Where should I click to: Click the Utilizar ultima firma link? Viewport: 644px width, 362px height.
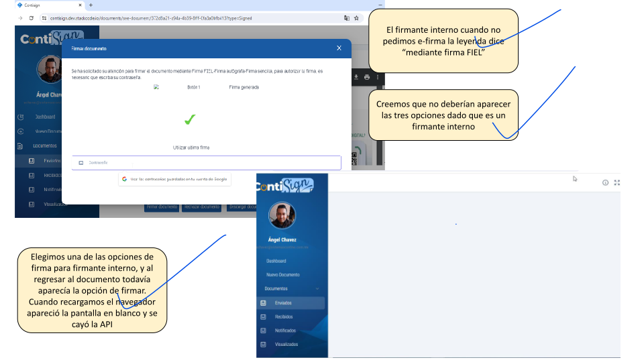[x=191, y=147]
